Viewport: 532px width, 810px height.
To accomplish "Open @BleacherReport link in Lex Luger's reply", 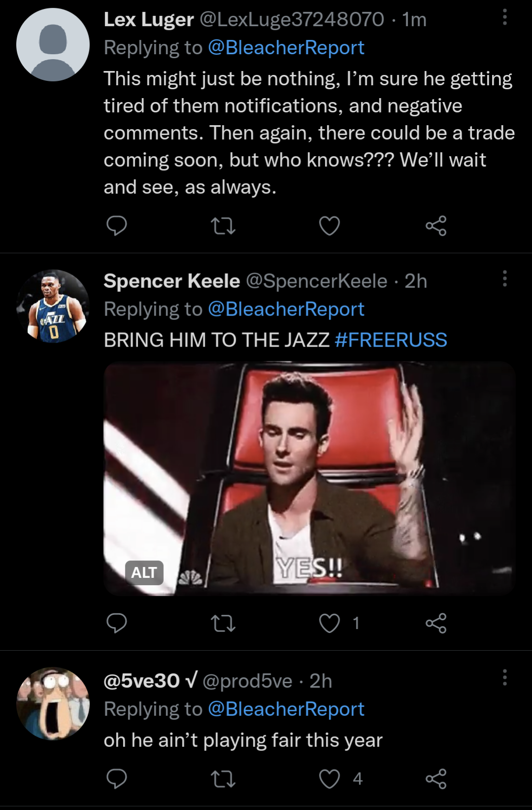I will point(286,48).
